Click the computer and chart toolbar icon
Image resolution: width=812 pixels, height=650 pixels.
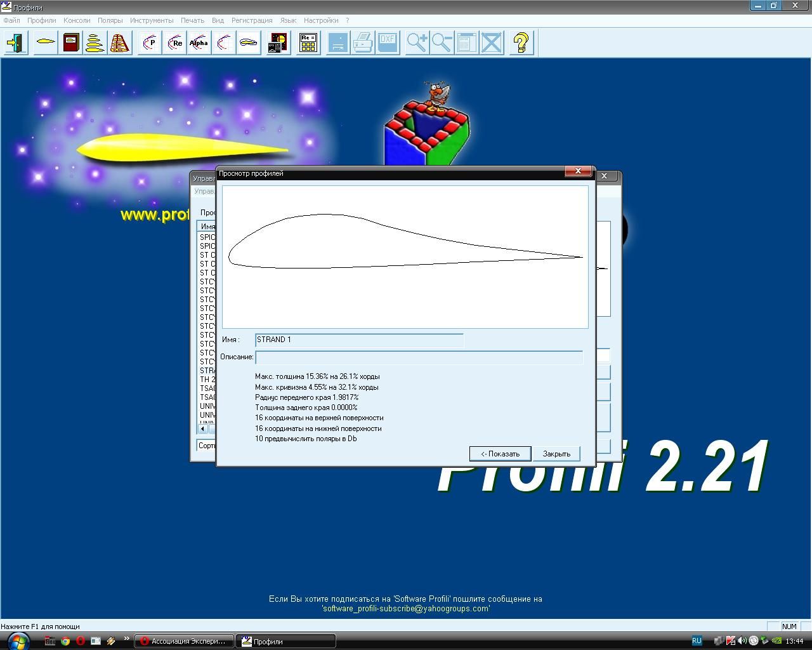[277, 43]
